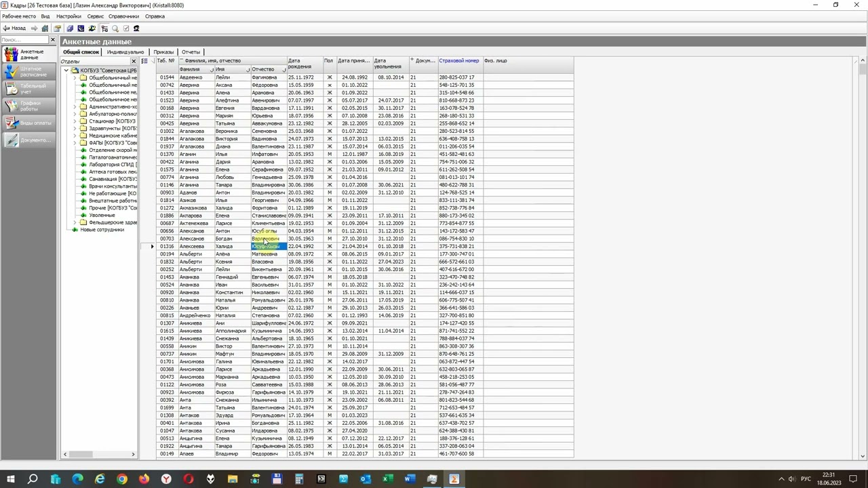868x488 pixels.
Task: Toggle the tree view toolbar icon
Action: click(x=104, y=28)
